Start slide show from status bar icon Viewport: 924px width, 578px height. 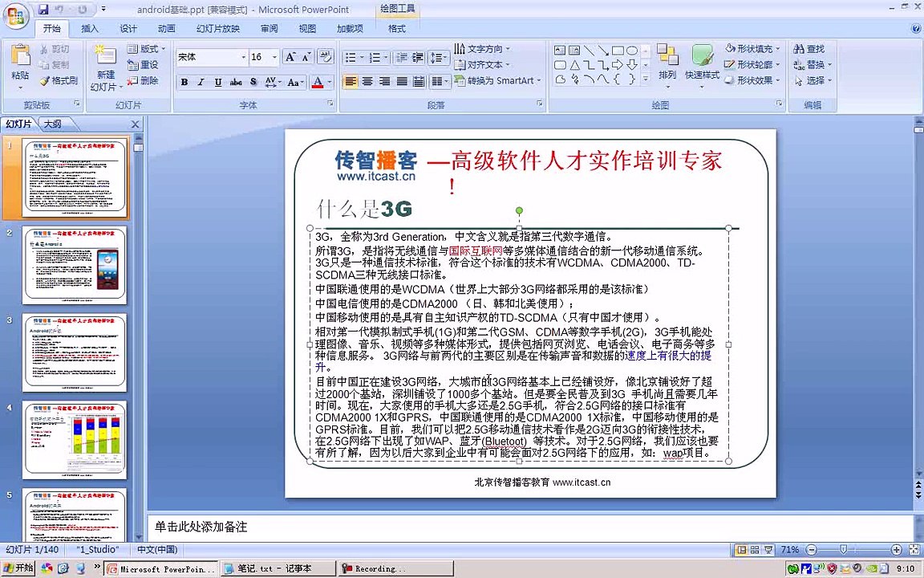[768, 550]
